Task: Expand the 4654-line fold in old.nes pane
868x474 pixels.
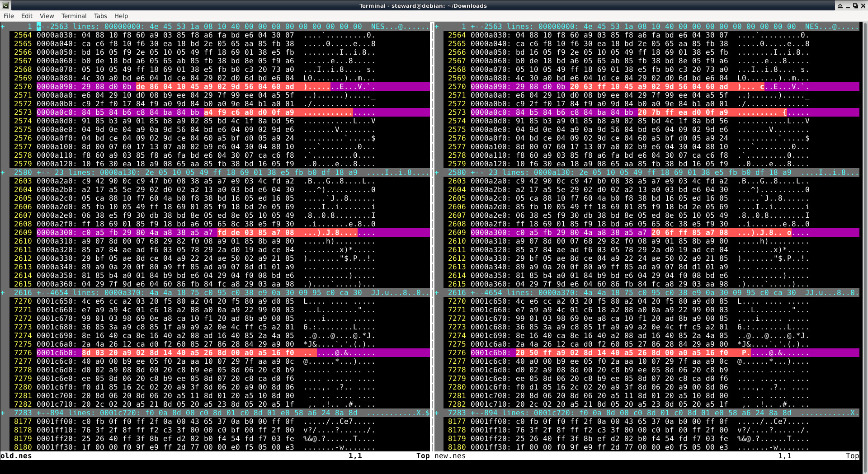Action: [x=215, y=293]
